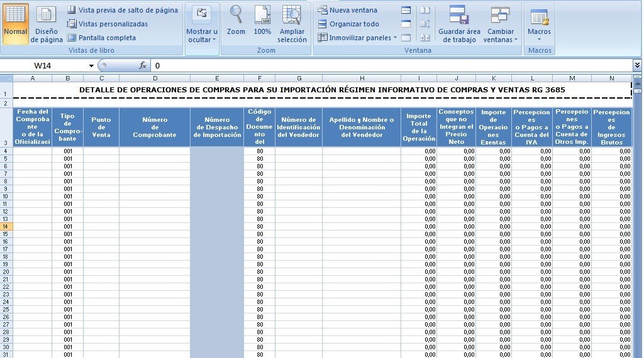This screenshot has width=644, height=358.
Task: Click the vertical scrollbar thumb
Action: coord(638,90)
